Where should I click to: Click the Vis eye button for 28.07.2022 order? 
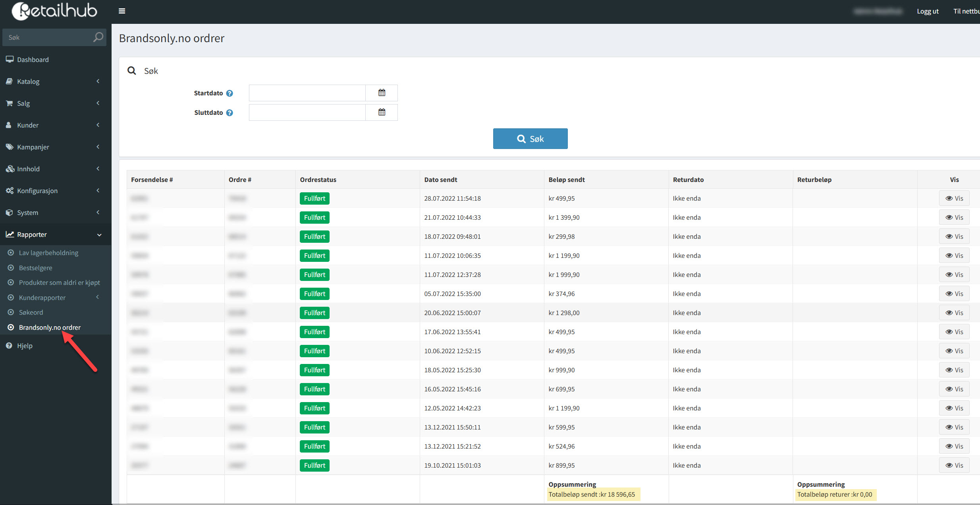(954, 198)
